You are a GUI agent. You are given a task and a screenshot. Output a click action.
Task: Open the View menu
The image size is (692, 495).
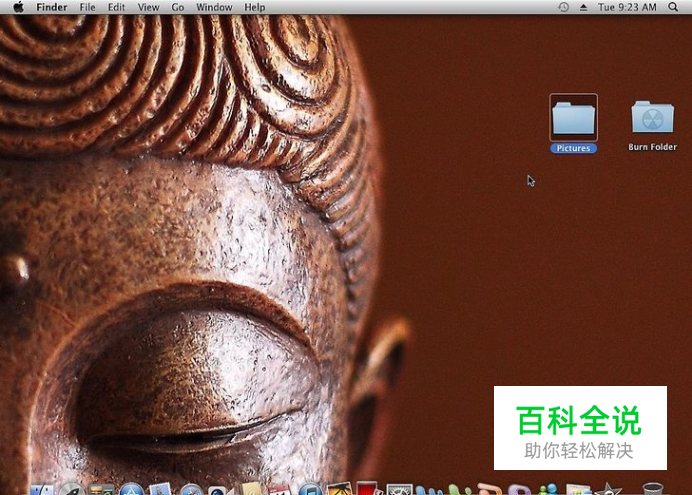(148, 7)
